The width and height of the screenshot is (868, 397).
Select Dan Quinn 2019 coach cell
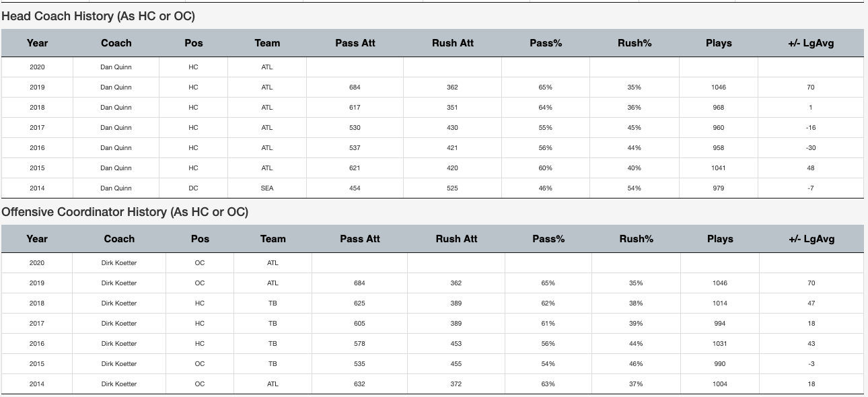pos(116,87)
